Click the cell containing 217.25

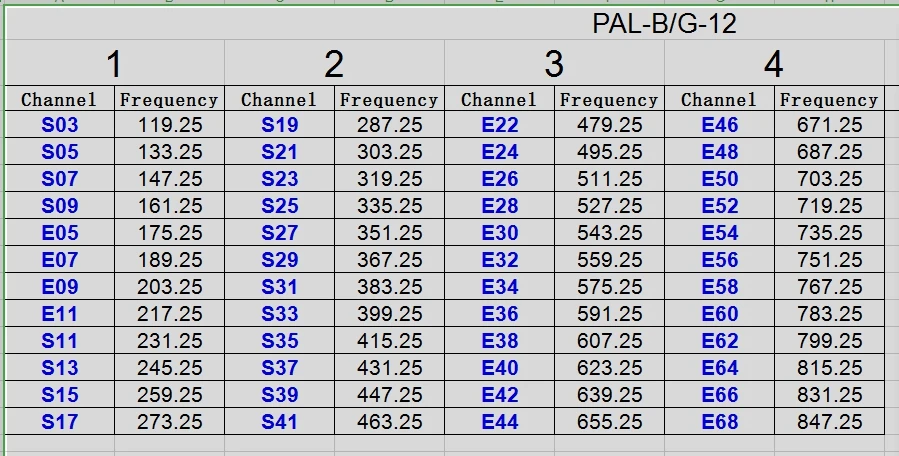[169, 314]
